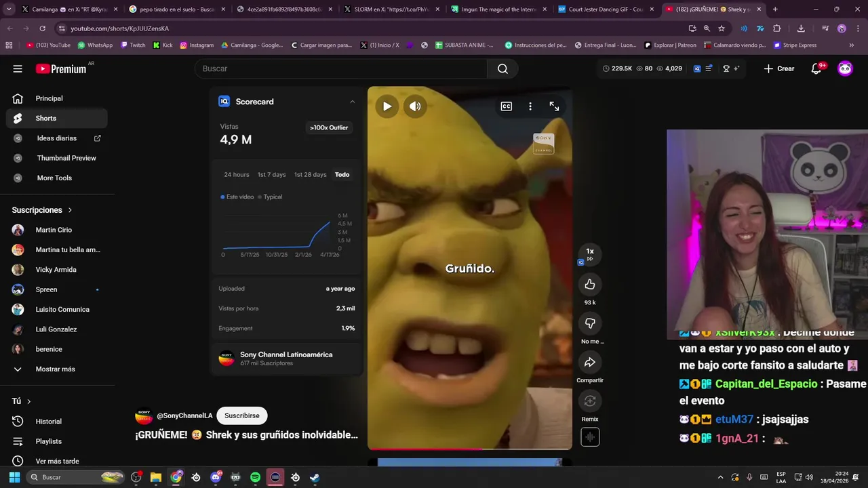Expand the Tú section
Image resolution: width=868 pixels, height=488 pixels.
22,401
